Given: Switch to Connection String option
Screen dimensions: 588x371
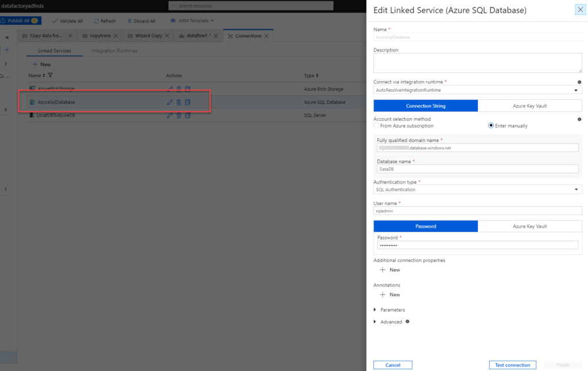Looking at the screenshot, I should (425, 106).
